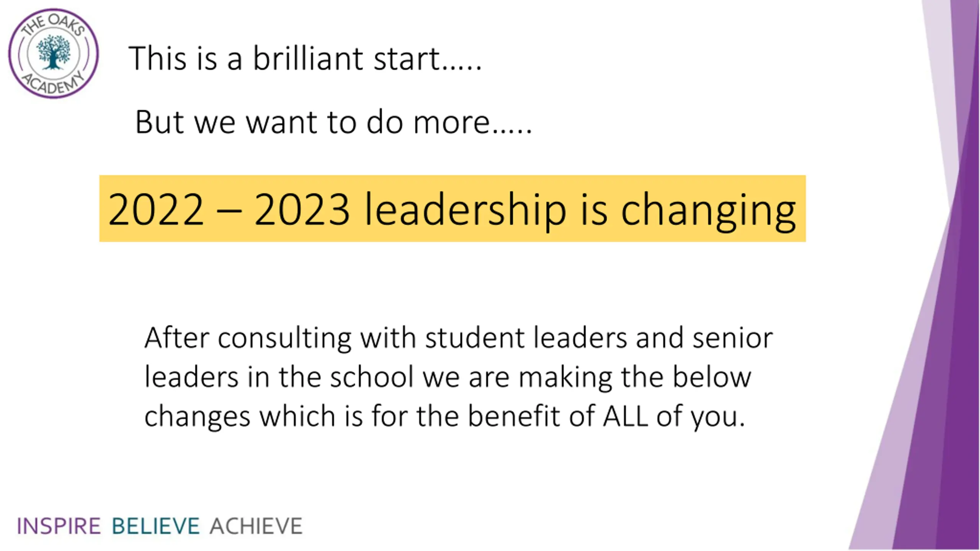The image size is (980, 551).
Task: Select the capitalised word "ALL" in paragraph
Action: [626, 416]
